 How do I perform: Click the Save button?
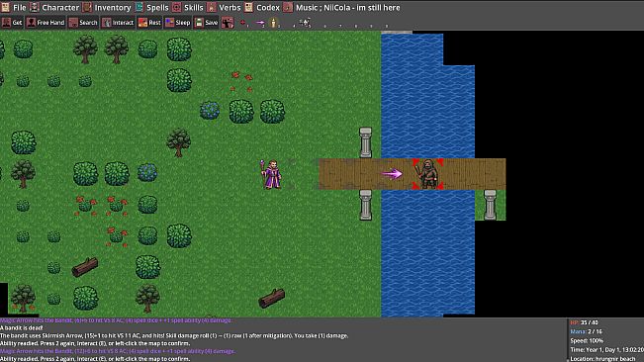point(206,23)
